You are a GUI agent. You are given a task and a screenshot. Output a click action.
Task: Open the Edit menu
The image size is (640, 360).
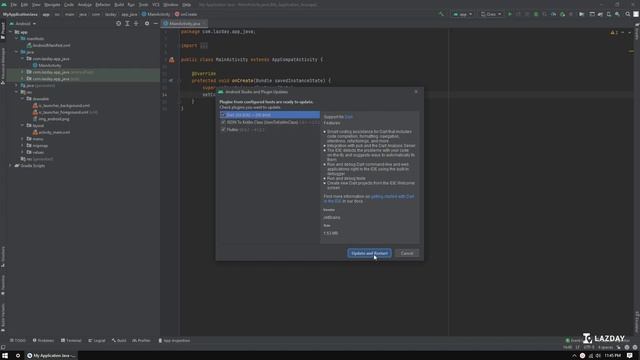pos(24,4)
